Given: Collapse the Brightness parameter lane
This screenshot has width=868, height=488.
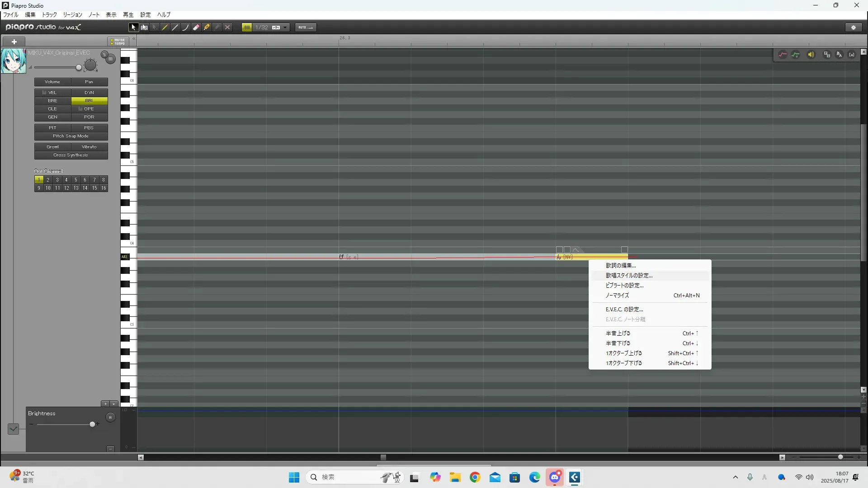Looking at the screenshot, I should click(110, 449).
